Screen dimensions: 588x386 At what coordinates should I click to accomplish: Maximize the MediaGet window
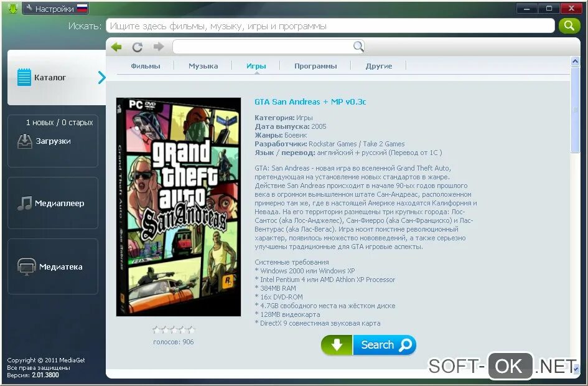point(549,8)
